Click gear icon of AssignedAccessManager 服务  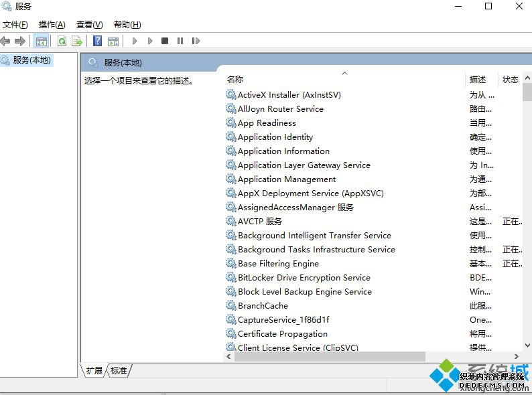[x=230, y=207]
